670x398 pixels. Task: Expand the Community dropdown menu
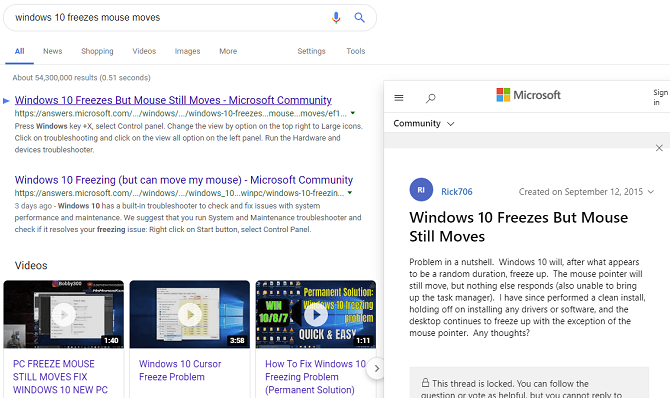(x=423, y=124)
